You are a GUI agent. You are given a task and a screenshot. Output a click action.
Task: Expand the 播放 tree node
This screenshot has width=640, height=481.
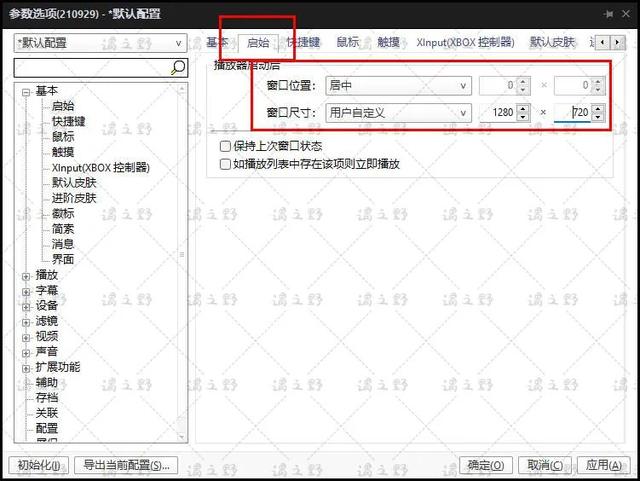[26, 276]
